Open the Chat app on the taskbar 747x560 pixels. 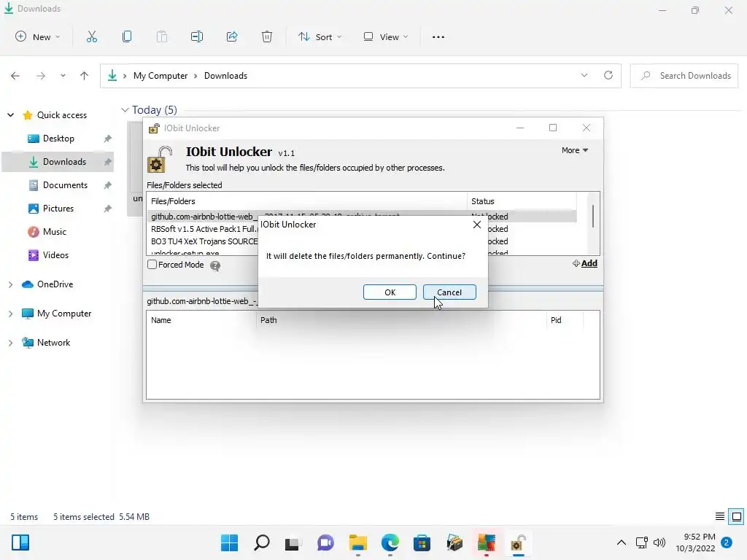[x=325, y=542]
